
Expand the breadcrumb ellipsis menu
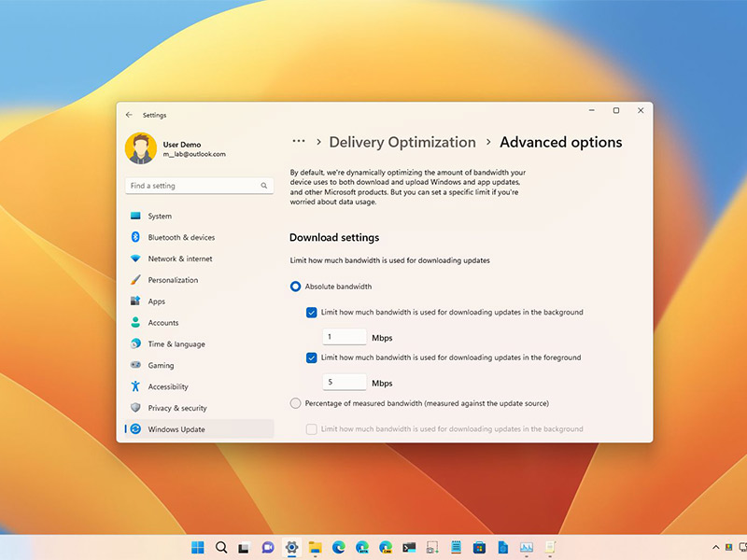click(x=299, y=142)
